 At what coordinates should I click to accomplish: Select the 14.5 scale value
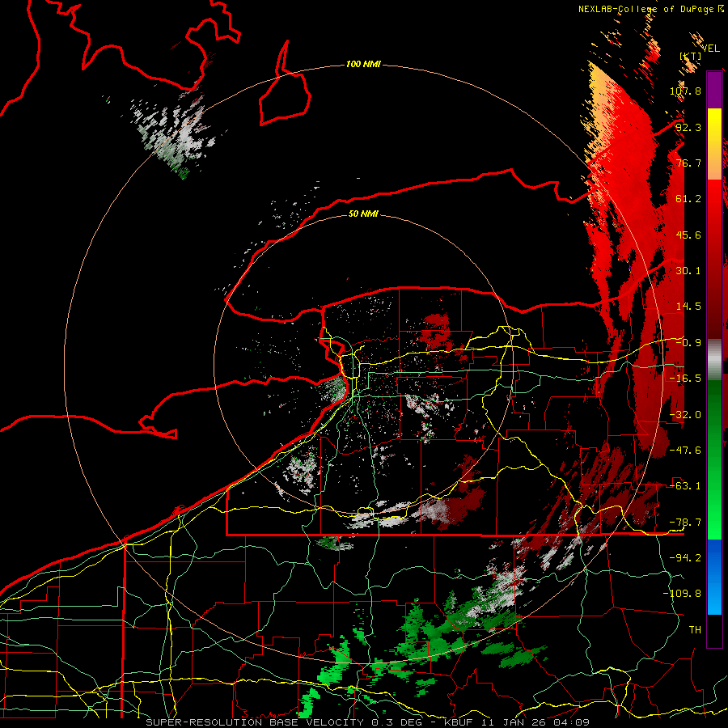(688, 307)
